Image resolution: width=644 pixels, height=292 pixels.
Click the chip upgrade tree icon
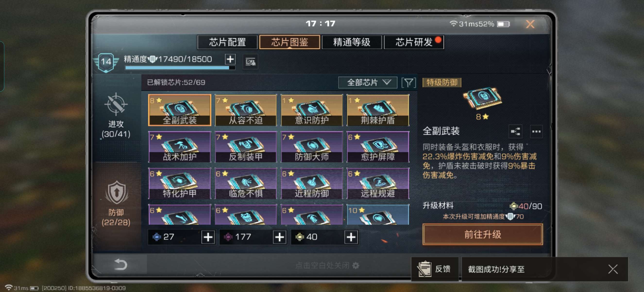516,131
